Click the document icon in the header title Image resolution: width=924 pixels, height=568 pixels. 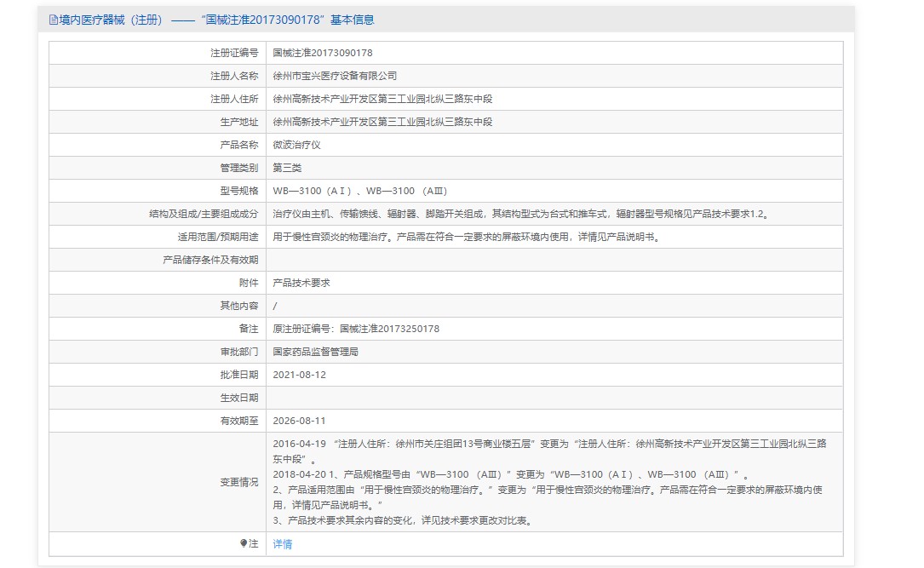54,20
